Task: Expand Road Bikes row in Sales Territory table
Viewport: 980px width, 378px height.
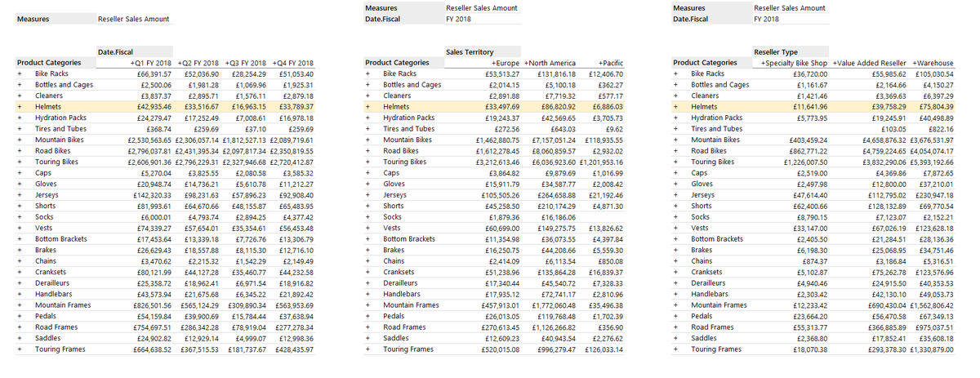Action: pyautogui.click(x=367, y=151)
